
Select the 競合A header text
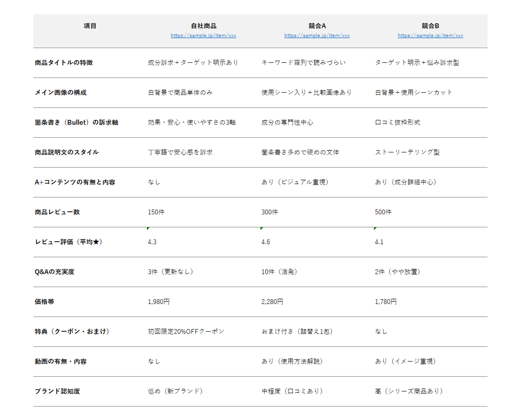click(x=317, y=26)
